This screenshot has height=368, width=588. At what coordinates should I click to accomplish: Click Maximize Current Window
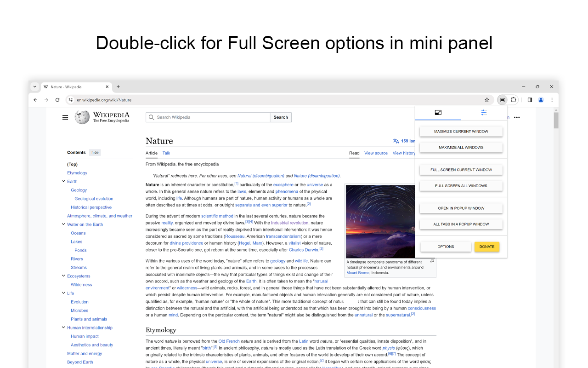point(461,131)
